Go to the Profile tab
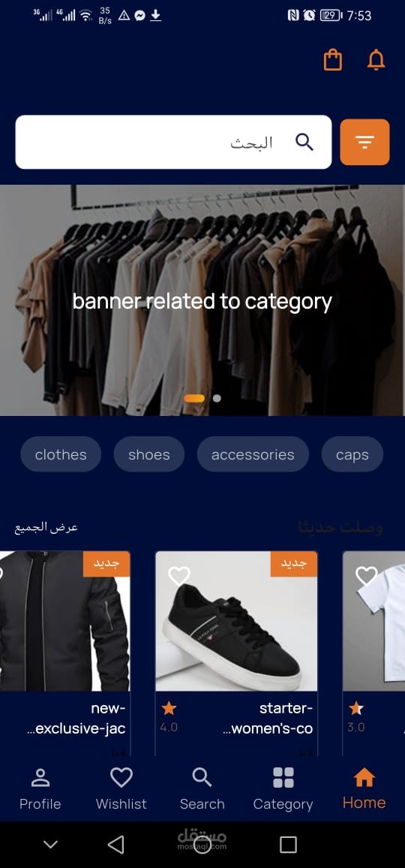 click(40, 789)
